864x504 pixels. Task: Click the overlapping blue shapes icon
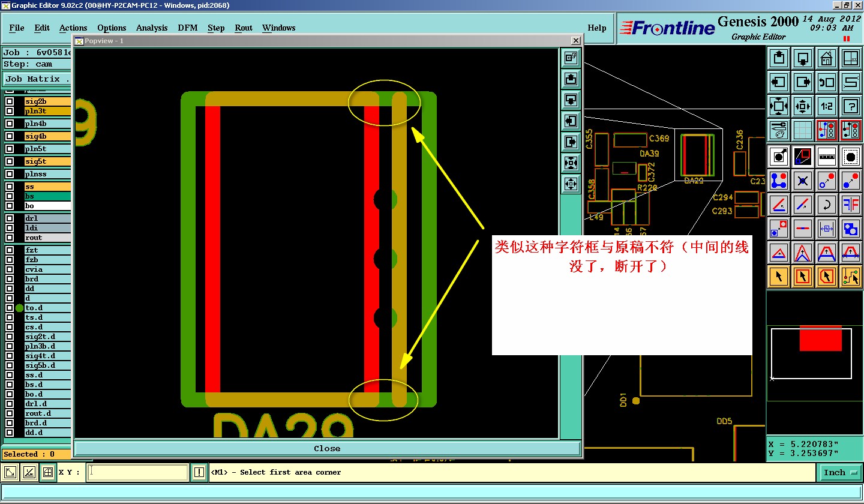tap(851, 229)
